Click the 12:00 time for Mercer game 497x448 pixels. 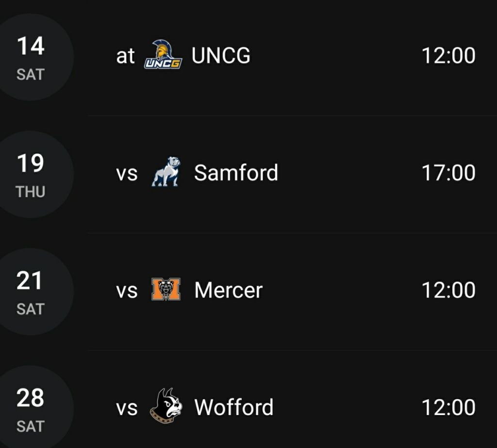click(x=448, y=290)
